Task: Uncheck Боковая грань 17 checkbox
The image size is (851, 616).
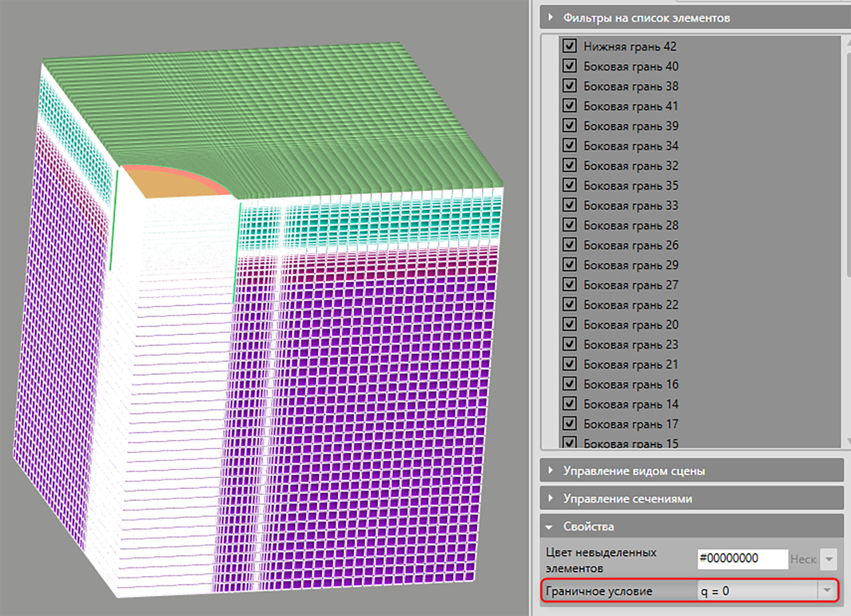Action: (569, 423)
